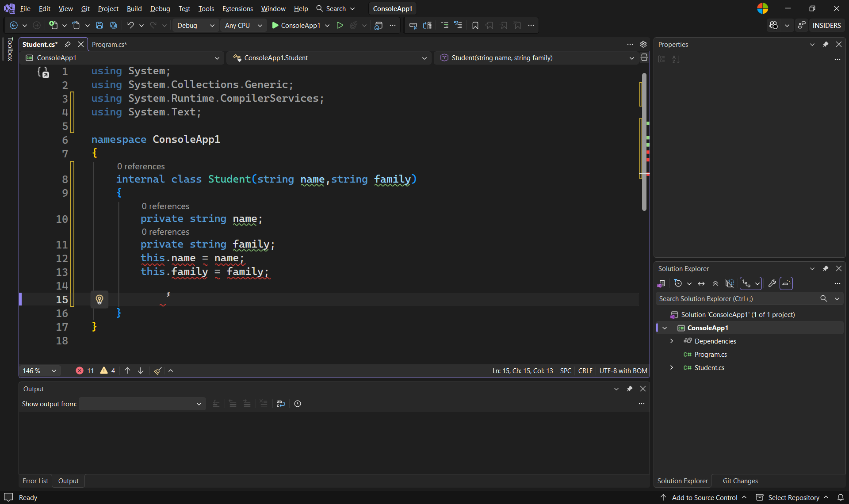
Task: Click the Output timestamp clock icon
Action: pos(298,404)
